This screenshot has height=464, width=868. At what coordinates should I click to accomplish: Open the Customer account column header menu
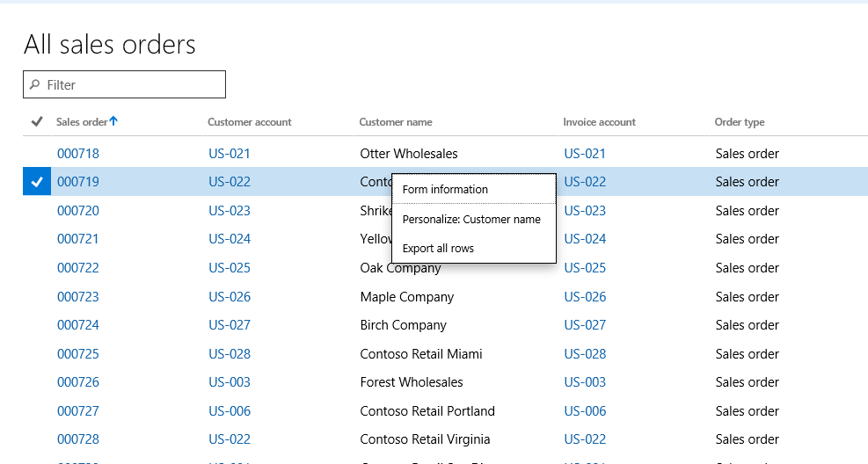250,122
